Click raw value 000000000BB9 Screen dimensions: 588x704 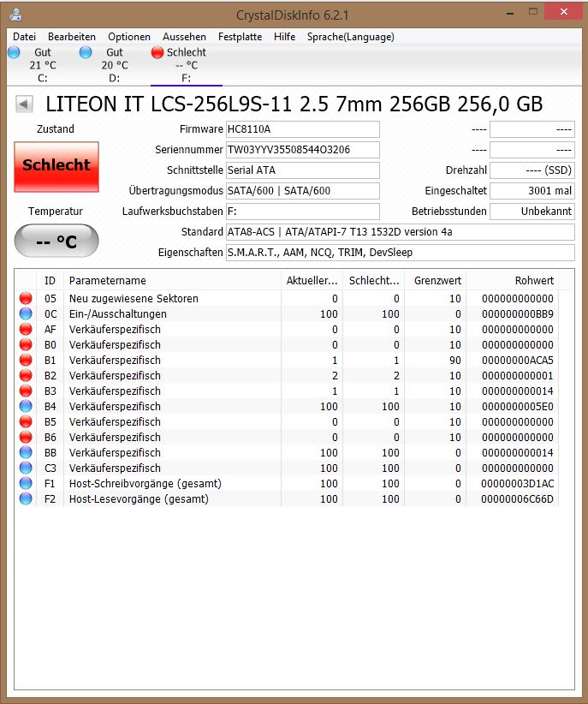pyautogui.click(x=518, y=314)
